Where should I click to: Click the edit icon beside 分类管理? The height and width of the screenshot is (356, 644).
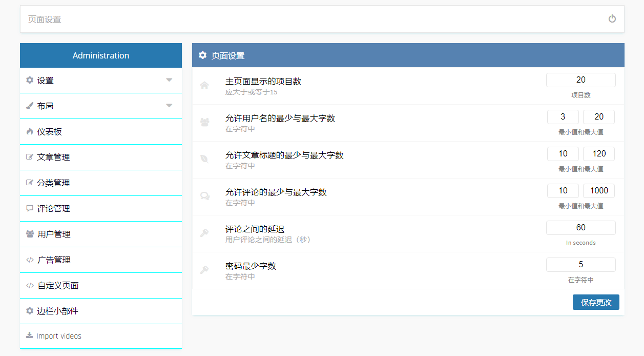[x=30, y=183]
